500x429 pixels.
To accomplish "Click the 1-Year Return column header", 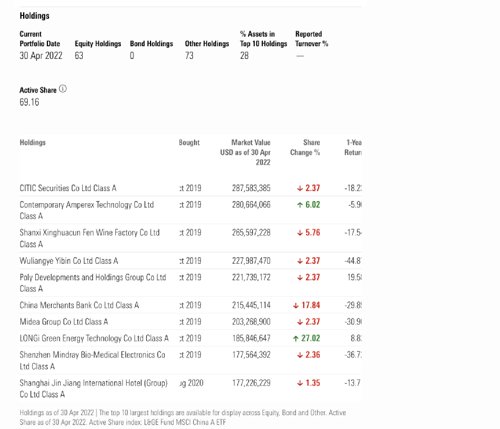I will (x=353, y=147).
